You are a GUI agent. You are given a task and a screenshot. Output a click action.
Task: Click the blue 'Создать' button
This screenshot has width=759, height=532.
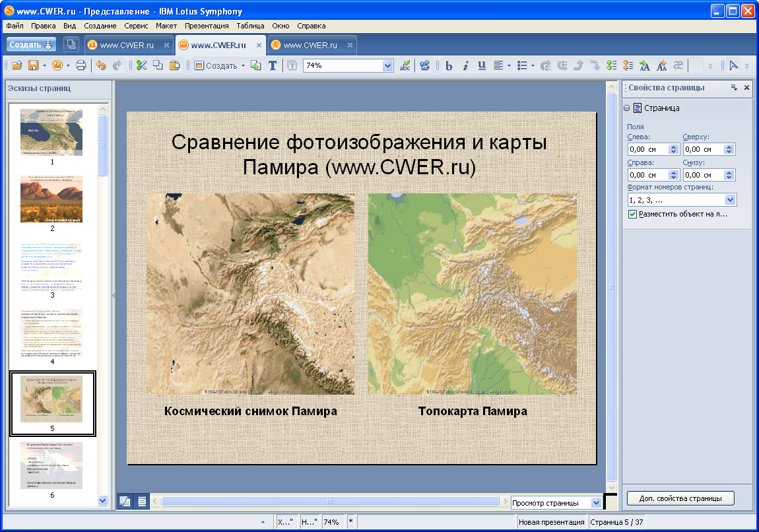click(x=31, y=45)
